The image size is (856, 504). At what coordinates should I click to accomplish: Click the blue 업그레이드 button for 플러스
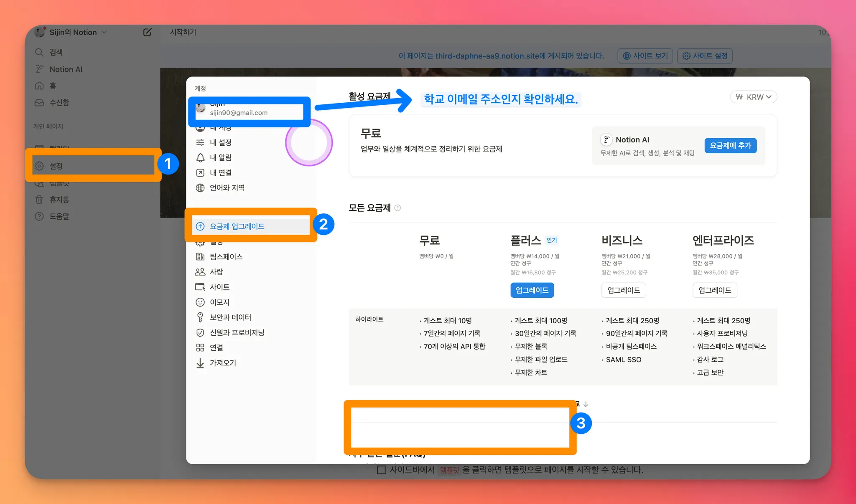532,290
